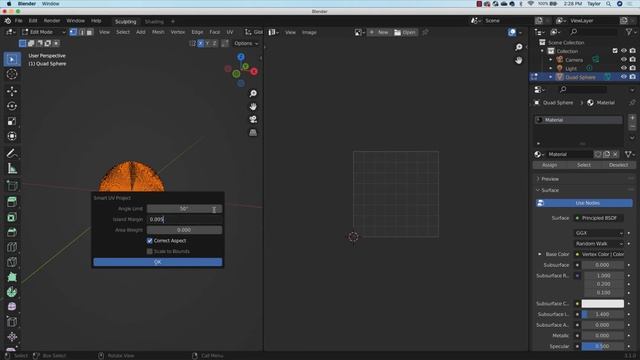Select the Add Cube tool
This screenshot has width=640, height=360.
[x=12, y=186]
